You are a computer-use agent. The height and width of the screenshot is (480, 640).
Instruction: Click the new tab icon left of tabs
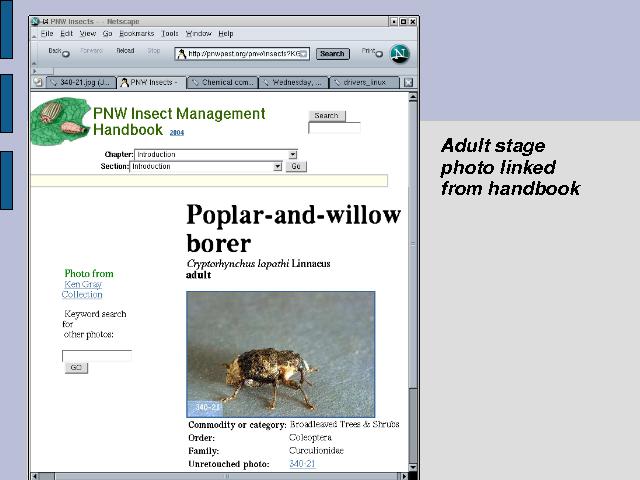(x=37, y=82)
